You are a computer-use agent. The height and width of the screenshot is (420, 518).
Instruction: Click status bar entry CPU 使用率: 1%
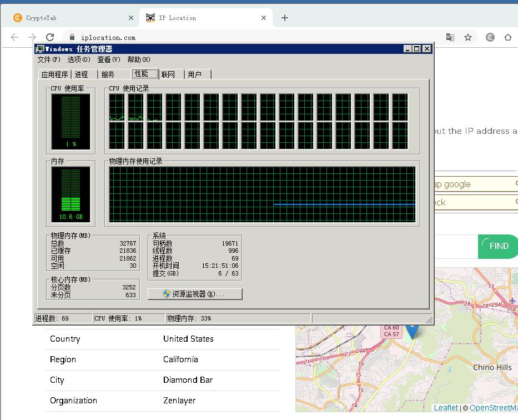point(129,318)
